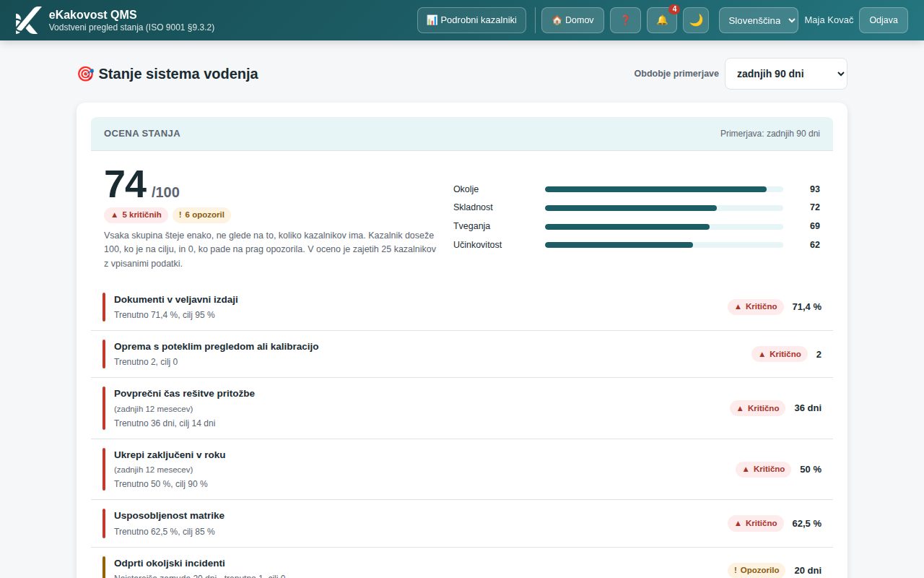Click the 5 kritičnih badge
This screenshot has width=924, height=578.
point(136,215)
